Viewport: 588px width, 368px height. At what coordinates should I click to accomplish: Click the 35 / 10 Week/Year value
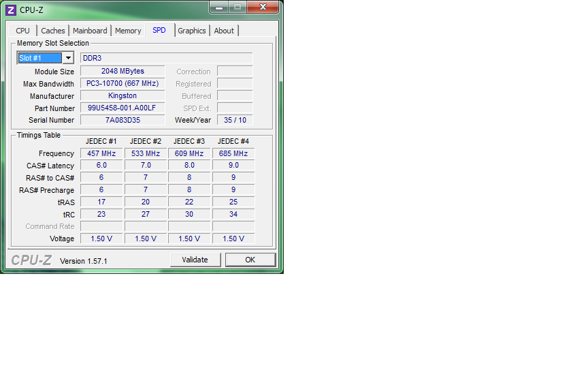(235, 120)
